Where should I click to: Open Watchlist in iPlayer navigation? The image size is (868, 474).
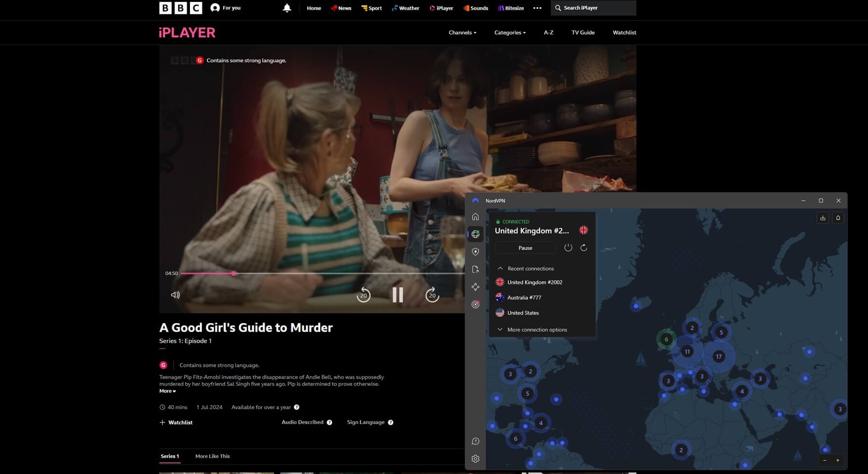coord(624,32)
